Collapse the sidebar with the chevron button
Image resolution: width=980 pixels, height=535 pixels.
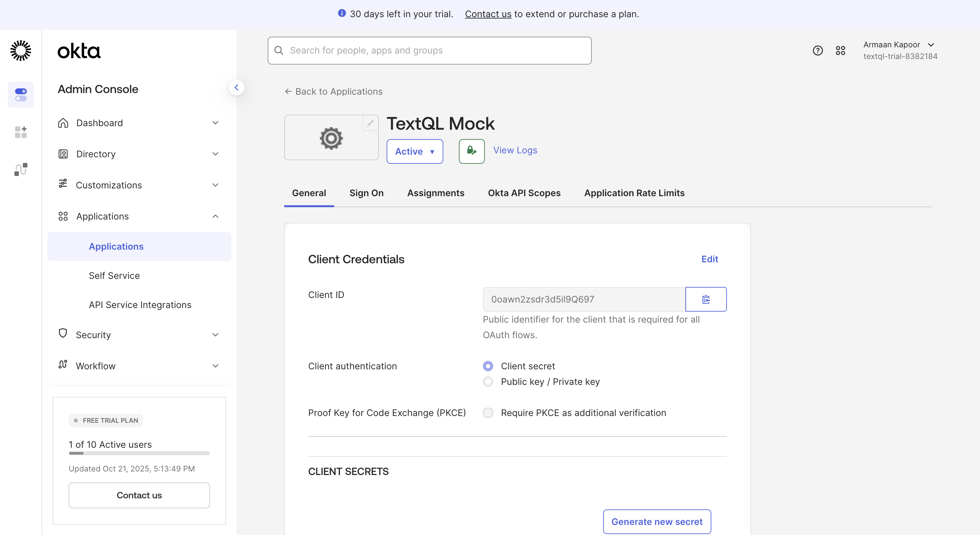236,88
